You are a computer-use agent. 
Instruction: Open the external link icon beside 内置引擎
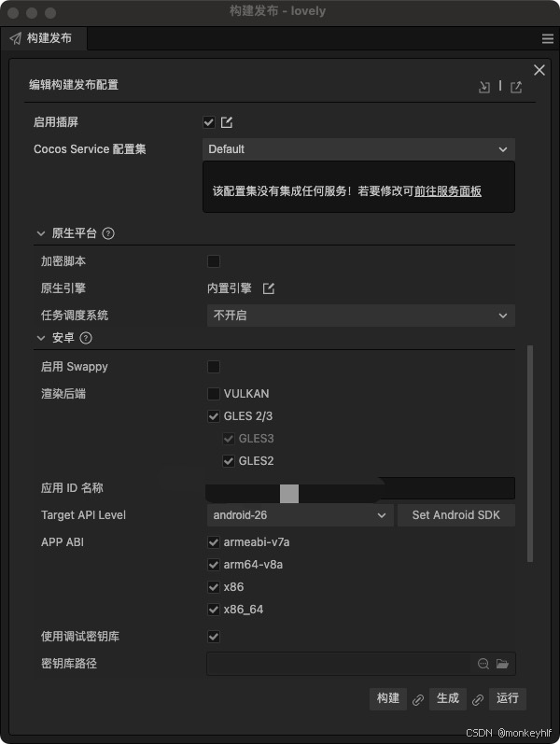point(269,288)
